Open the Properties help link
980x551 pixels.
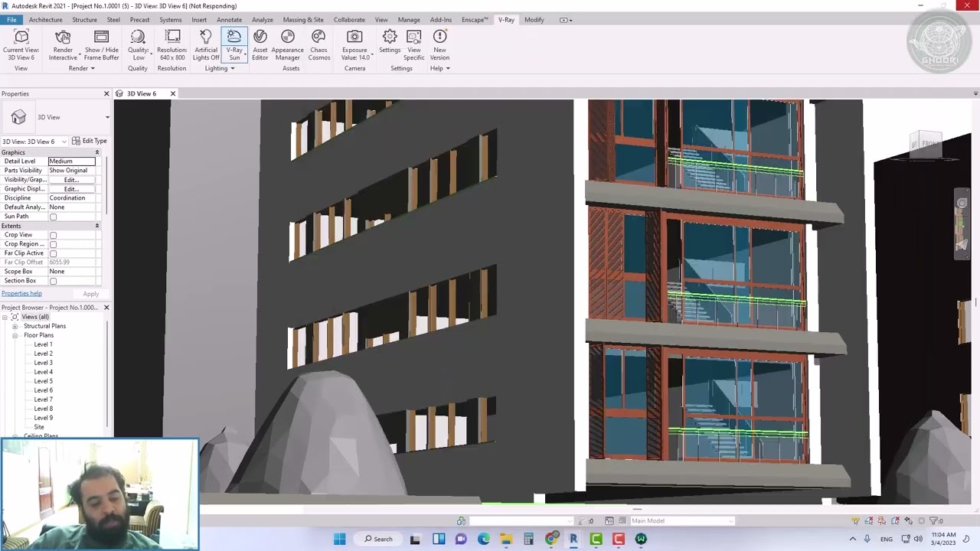click(21, 293)
